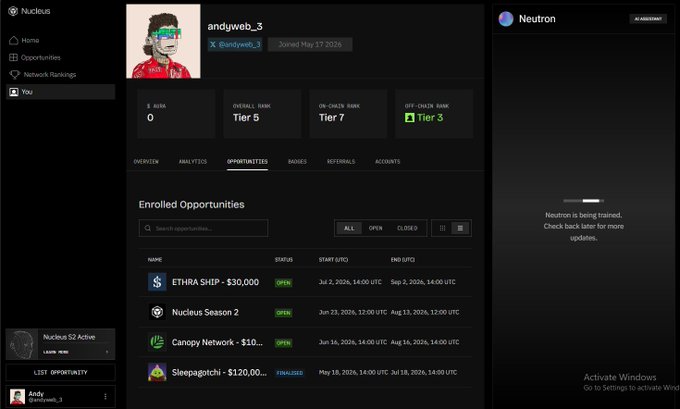Click the Nucleus Season 2 logo icon
The image size is (680, 409).
pyautogui.click(x=157, y=312)
